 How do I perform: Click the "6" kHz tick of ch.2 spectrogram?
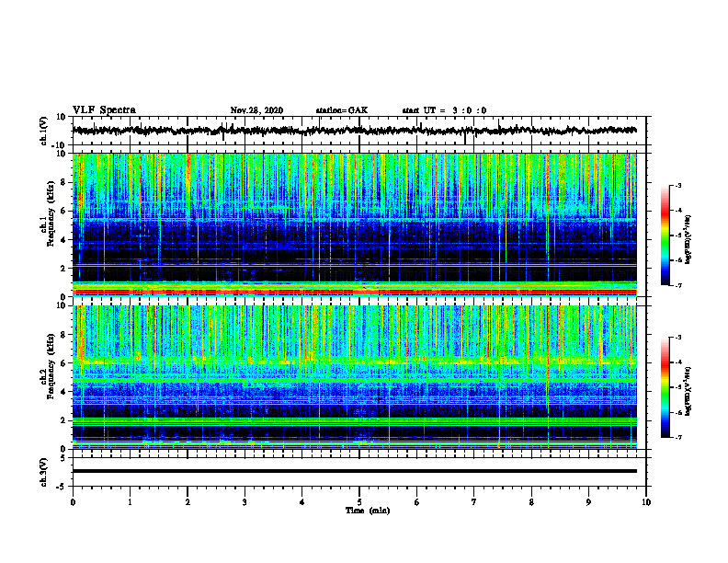pos(64,363)
